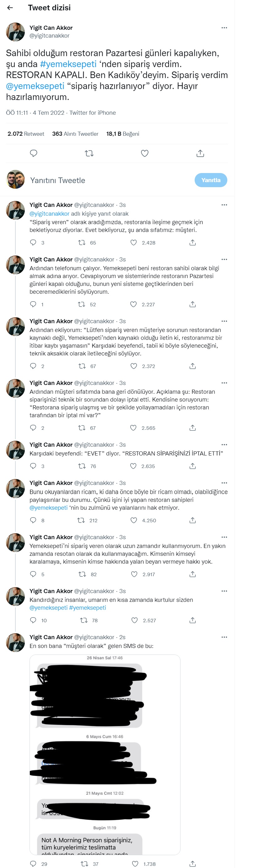Like the reply with 2.428 likes
The image size is (254, 868).
coord(134,243)
